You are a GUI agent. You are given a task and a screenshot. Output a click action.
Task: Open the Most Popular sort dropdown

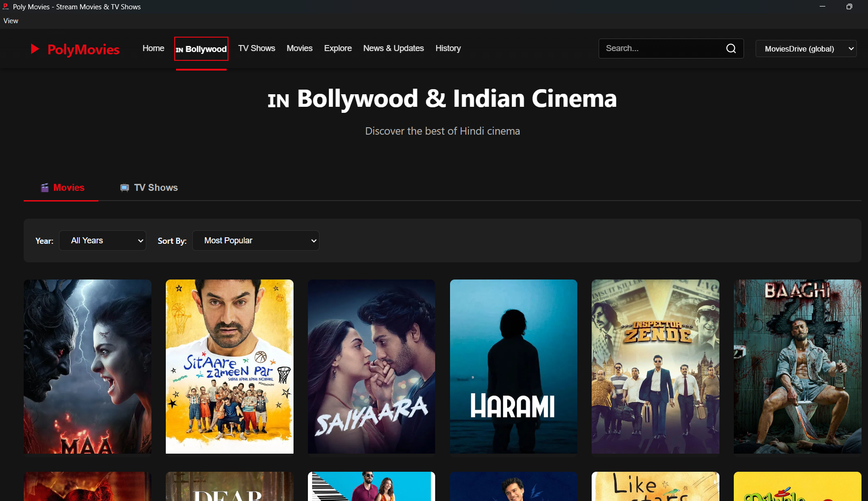[255, 241]
